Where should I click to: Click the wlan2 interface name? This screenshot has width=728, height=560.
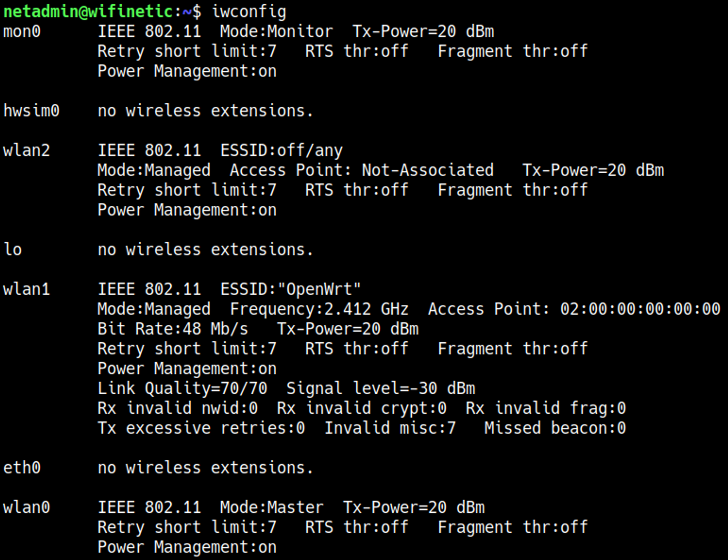tap(26, 150)
